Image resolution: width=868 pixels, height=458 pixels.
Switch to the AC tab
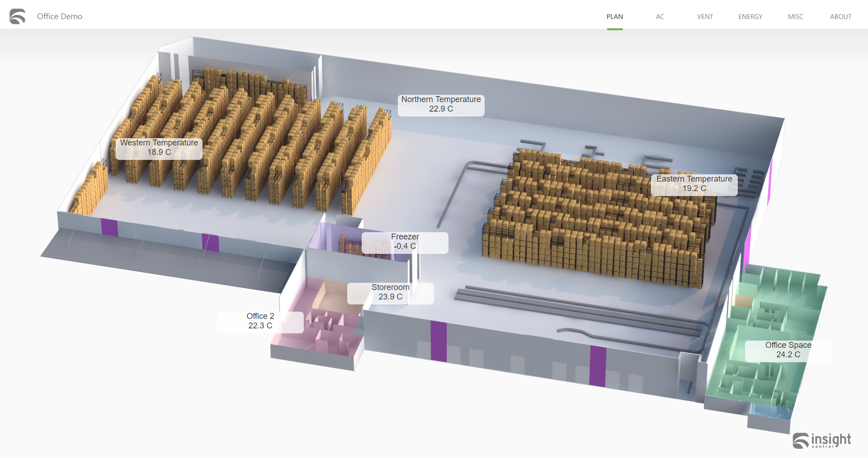click(x=660, y=16)
